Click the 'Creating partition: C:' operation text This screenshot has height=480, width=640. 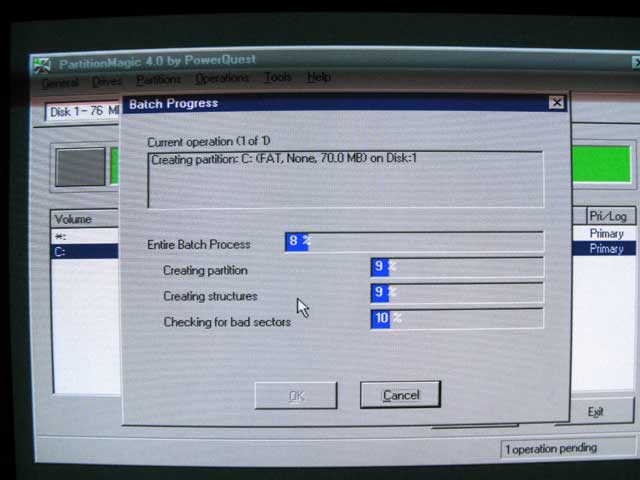[284, 158]
